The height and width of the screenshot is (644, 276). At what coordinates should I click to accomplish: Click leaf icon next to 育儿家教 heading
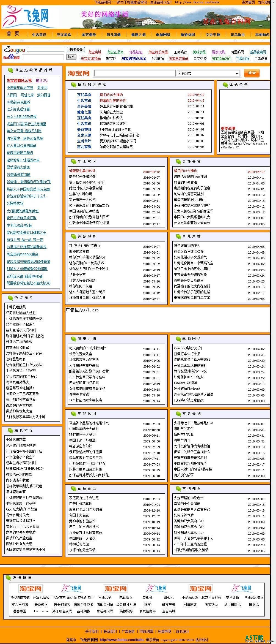(x=178, y=237)
